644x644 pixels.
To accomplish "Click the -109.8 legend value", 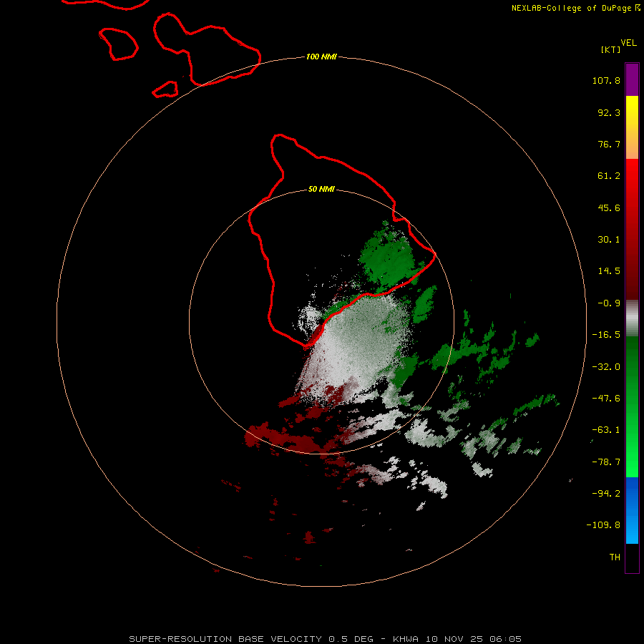I will pyautogui.click(x=603, y=525).
